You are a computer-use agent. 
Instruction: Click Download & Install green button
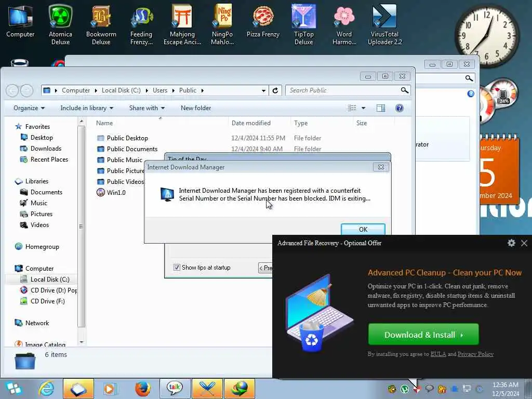pyautogui.click(x=423, y=335)
